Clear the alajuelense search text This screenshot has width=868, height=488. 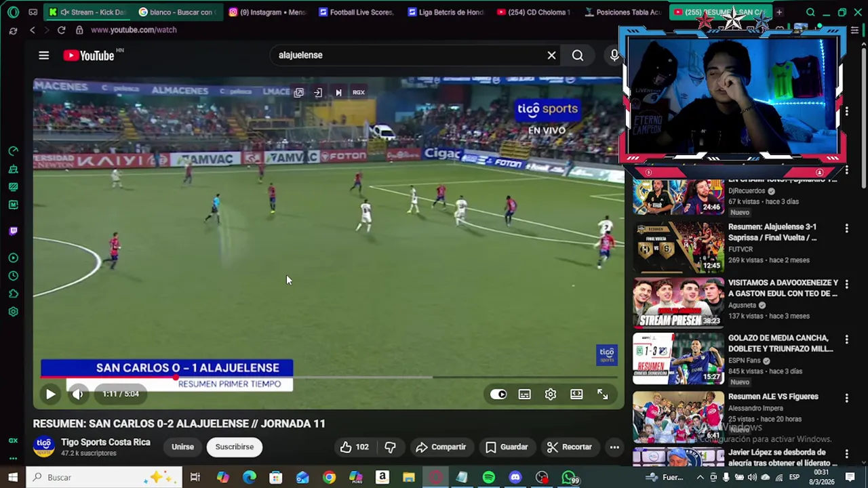click(x=551, y=56)
